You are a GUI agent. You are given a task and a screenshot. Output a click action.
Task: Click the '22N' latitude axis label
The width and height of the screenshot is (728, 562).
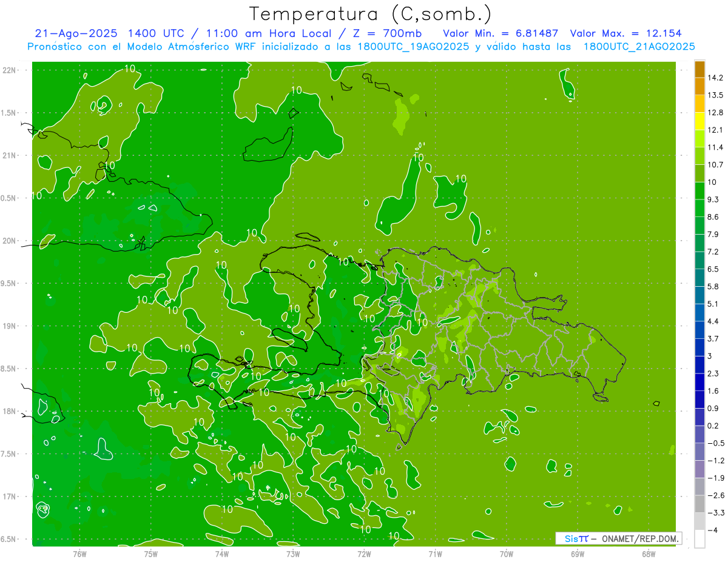click(10, 70)
